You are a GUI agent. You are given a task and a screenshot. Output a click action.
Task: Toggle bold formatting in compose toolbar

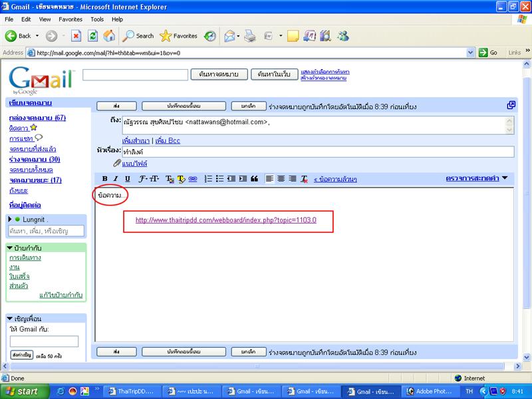tap(105, 179)
